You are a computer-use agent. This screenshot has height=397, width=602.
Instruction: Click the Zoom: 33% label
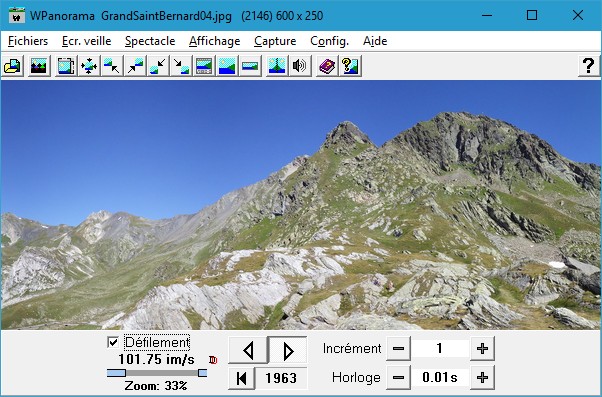click(x=156, y=385)
